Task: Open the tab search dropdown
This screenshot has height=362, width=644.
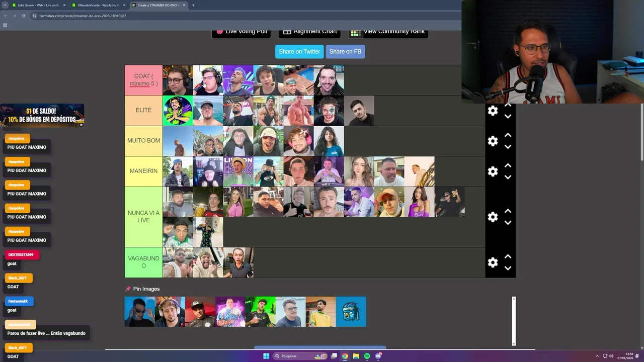Action: coord(5,5)
